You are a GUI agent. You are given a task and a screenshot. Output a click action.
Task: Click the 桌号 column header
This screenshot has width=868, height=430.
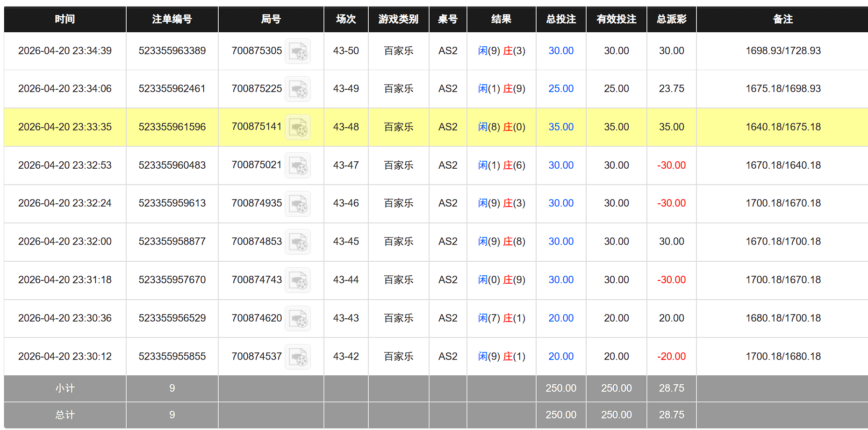coord(448,19)
